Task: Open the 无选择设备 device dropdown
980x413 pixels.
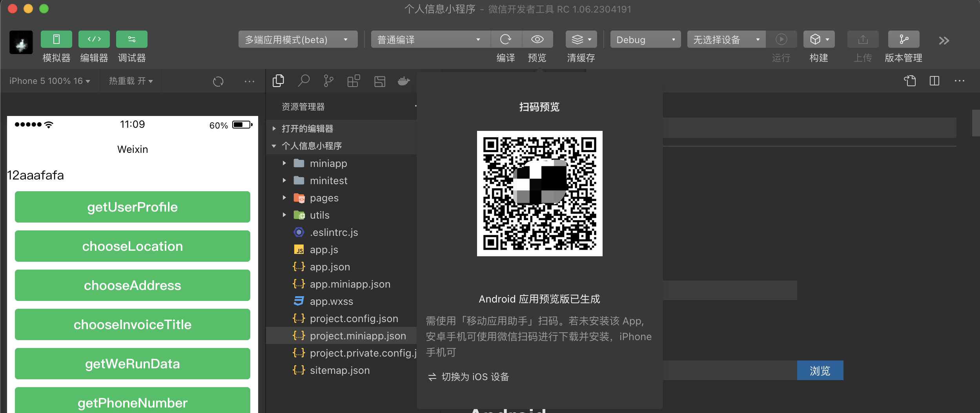Action: pos(726,40)
